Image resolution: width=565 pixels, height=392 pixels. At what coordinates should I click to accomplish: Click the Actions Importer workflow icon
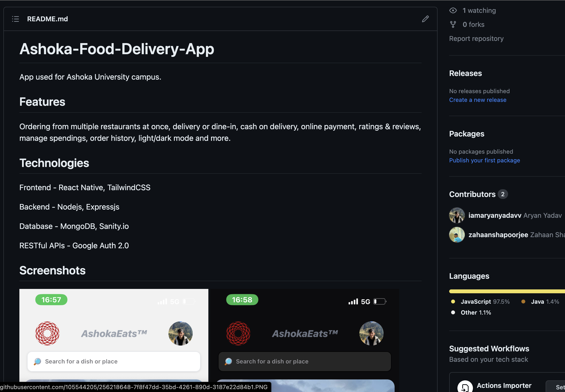pos(465,387)
